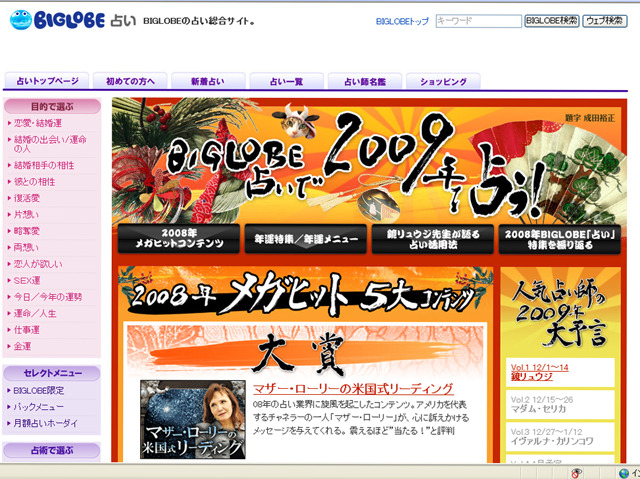
Task: Click the status bar popup blocker icon
Action: tap(576, 473)
